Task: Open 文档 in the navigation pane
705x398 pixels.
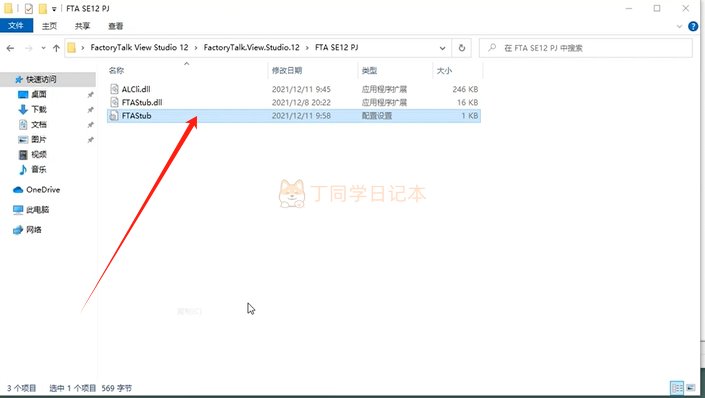Action: point(39,124)
